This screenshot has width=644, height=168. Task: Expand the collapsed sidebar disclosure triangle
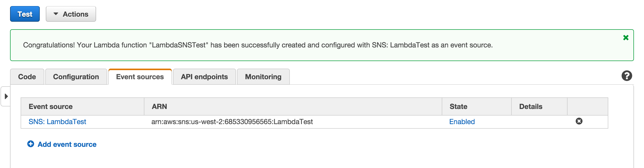click(x=6, y=96)
